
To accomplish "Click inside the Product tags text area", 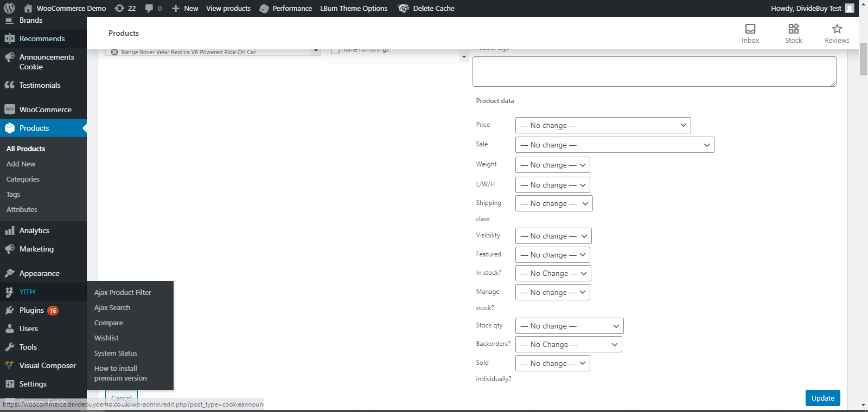I will pos(654,71).
